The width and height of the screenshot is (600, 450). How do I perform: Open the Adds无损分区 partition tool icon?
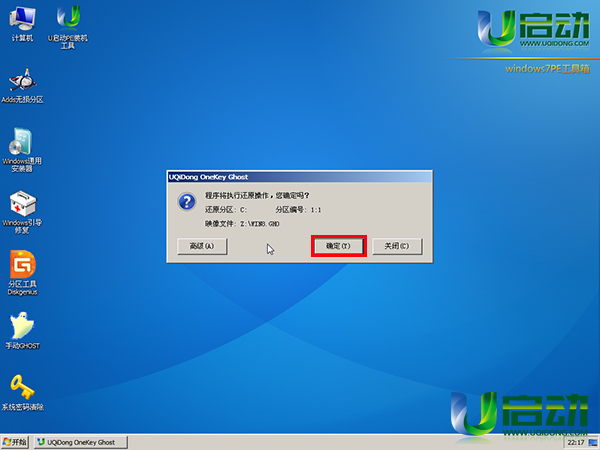click(23, 85)
